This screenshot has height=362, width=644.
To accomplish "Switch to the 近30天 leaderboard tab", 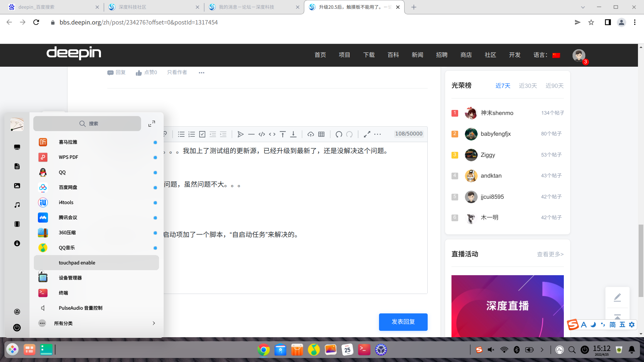I will tap(528, 86).
